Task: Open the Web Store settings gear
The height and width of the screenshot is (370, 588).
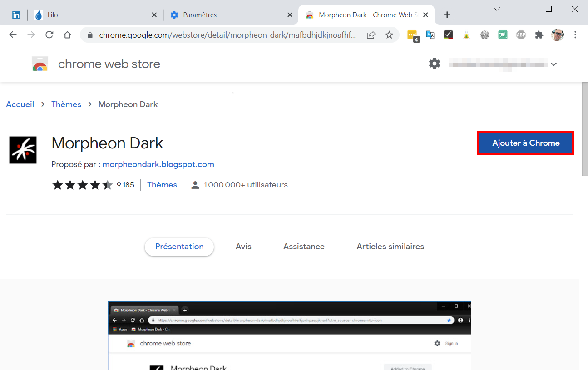Action: tap(435, 64)
